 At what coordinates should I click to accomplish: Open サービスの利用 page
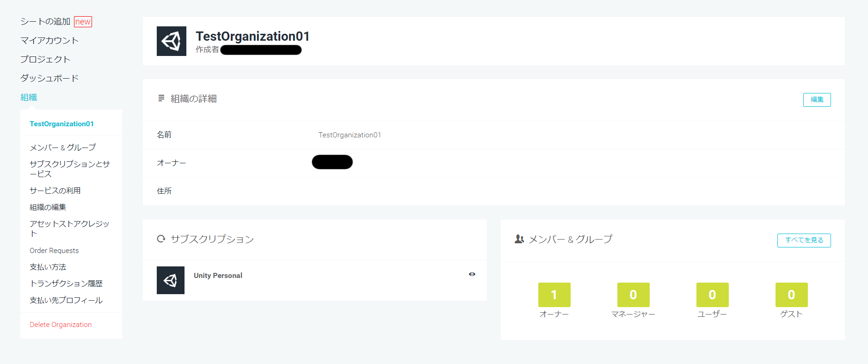[55, 191]
